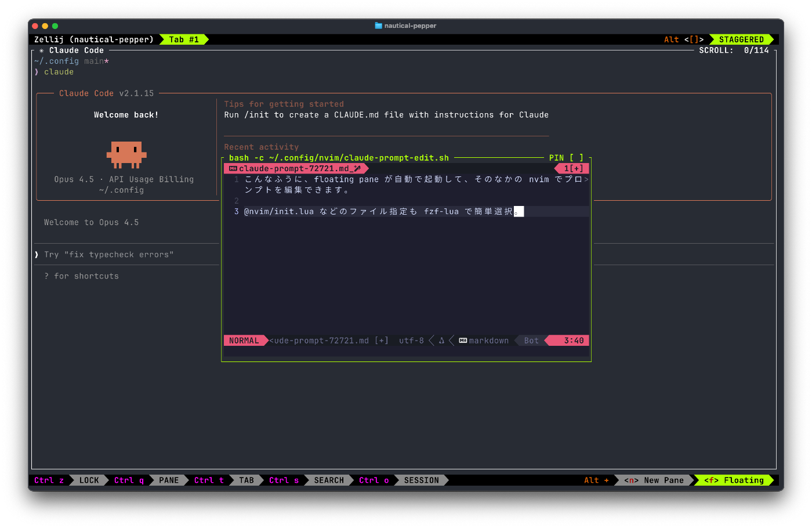812x528 pixels.
Task: Toggle LOCK mode in the Zellij bar
Action: coord(89,480)
